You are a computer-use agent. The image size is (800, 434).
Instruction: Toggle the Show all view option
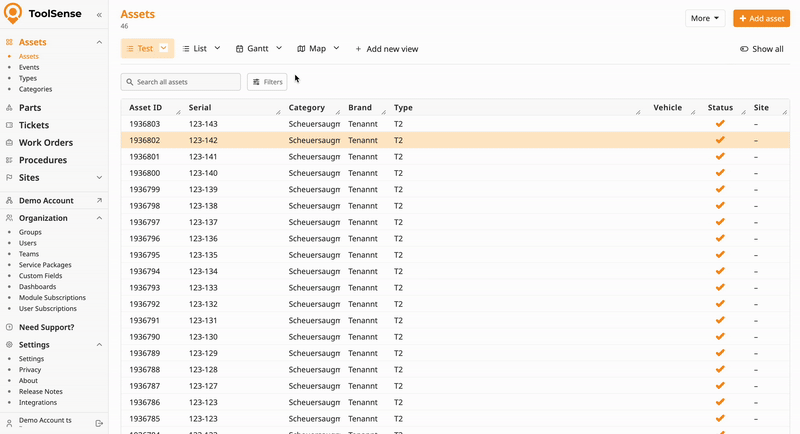[x=761, y=49]
